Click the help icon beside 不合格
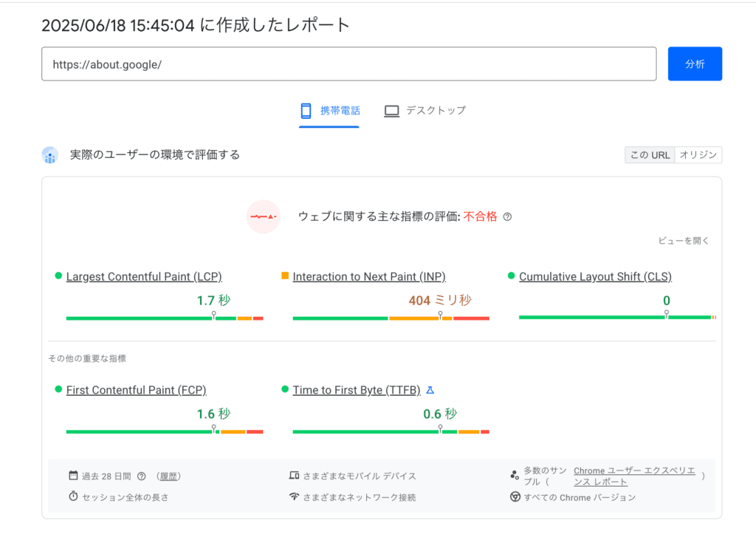Image resolution: width=756 pixels, height=534 pixels. [507, 217]
